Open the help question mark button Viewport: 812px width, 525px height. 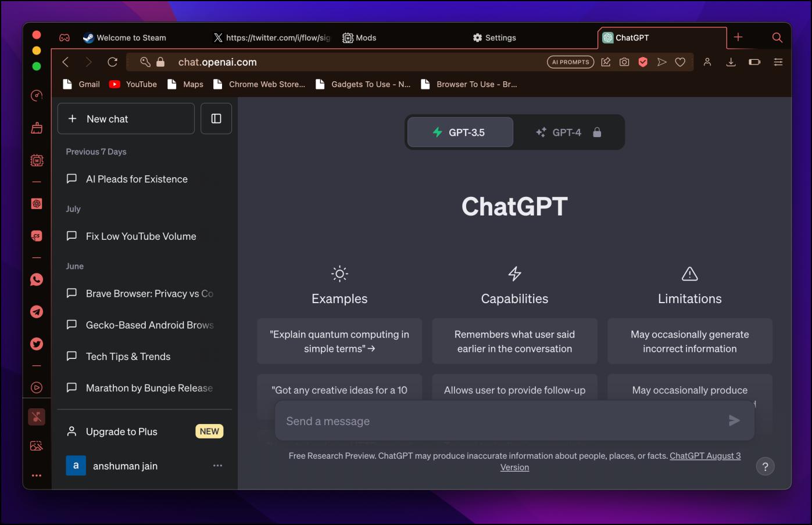pyautogui.click(x=765, y=466)
